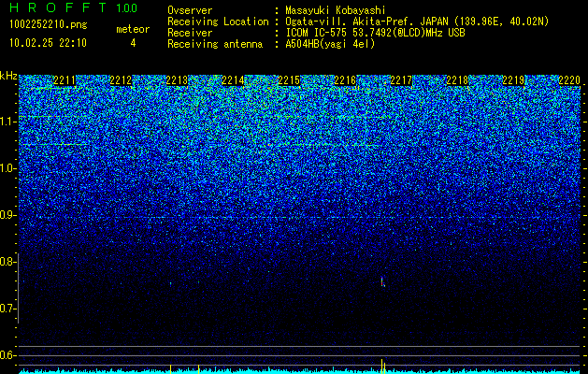Screen dimensions: 588x374
Task: Click the Receiver field label
Action: (190, 33)
